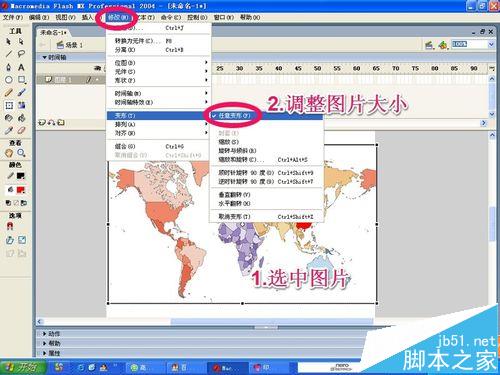Select the Zoom magnifier tool
The image size is (500, 375).
pos(21,153)
